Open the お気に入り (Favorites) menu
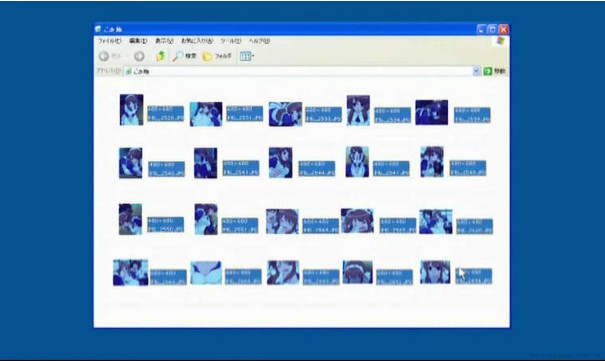 pos(197,41)
